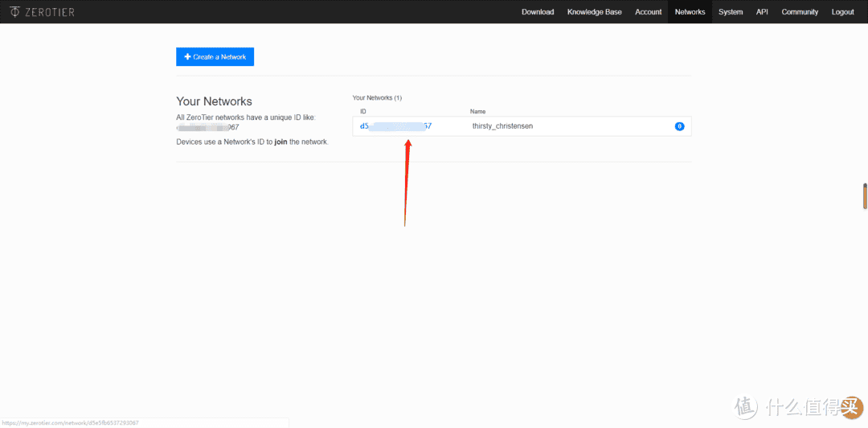868x428 pixels.
Task: Open the Knowledge Base page
Action: [595, 11]
